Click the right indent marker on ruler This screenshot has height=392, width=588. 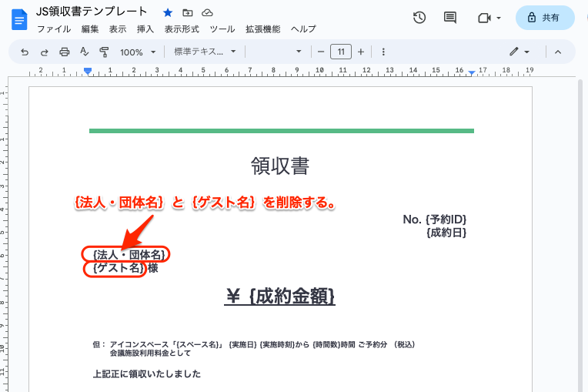[x=472, y=72]
